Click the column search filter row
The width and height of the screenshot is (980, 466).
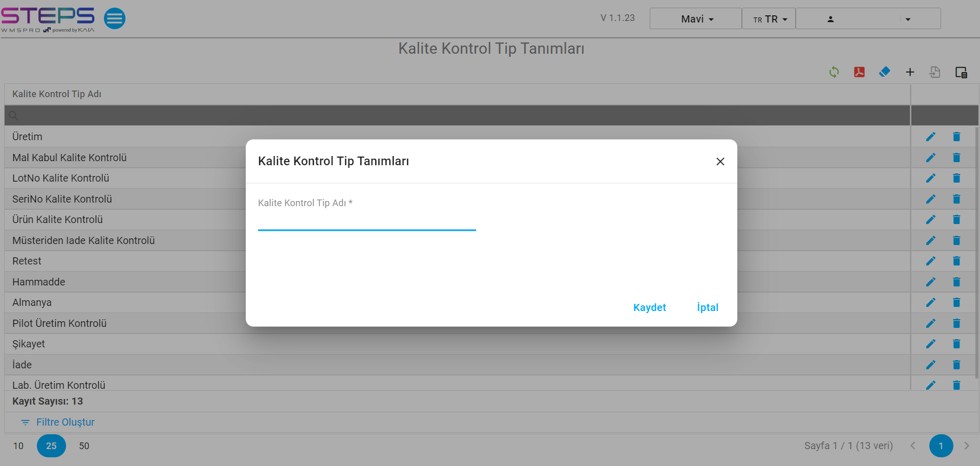(457, 116)
